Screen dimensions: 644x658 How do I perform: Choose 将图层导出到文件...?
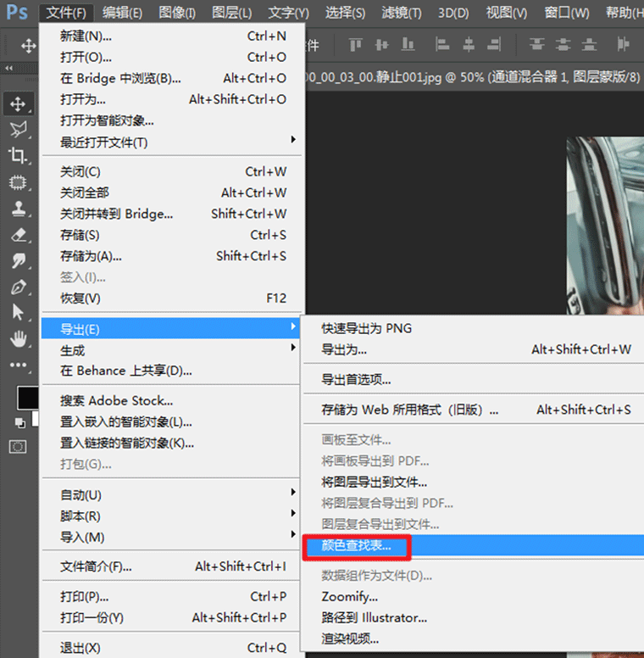(474, 482)
